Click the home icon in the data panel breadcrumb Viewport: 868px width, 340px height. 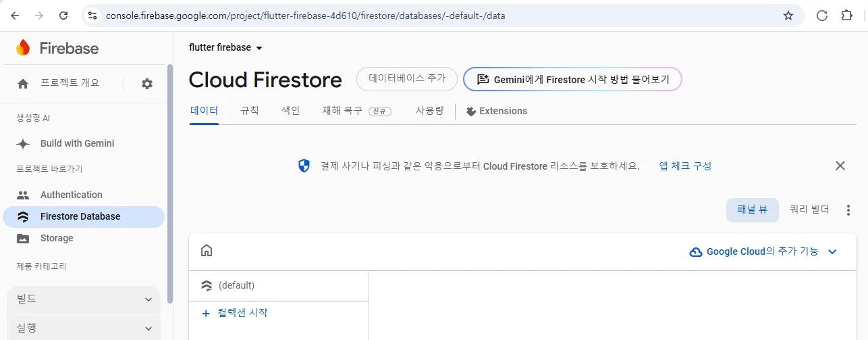(207, 250)
